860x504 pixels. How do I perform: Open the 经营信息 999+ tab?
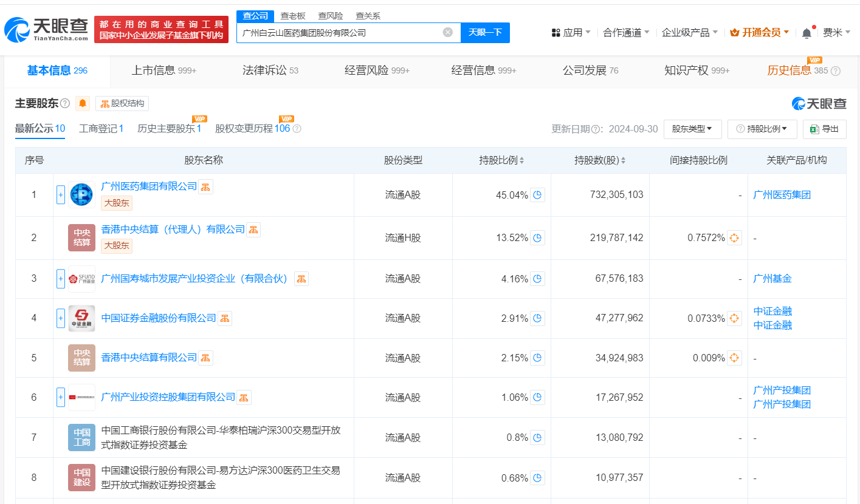484,70
